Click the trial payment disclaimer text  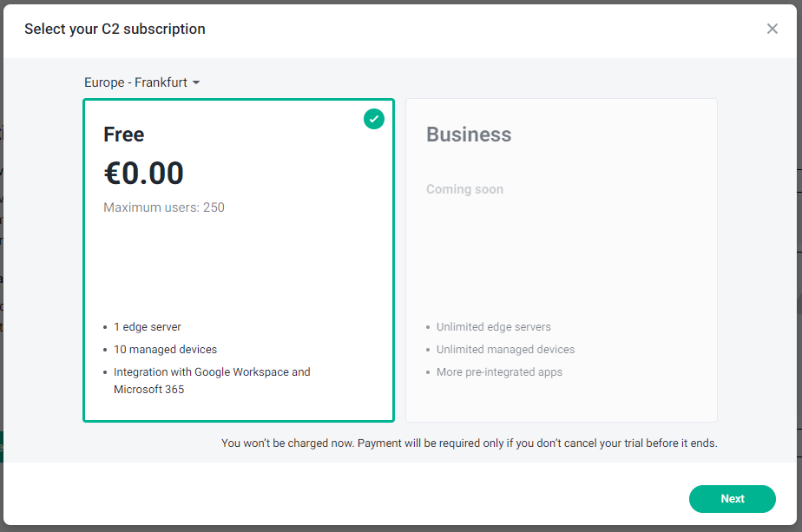point(470,443)
